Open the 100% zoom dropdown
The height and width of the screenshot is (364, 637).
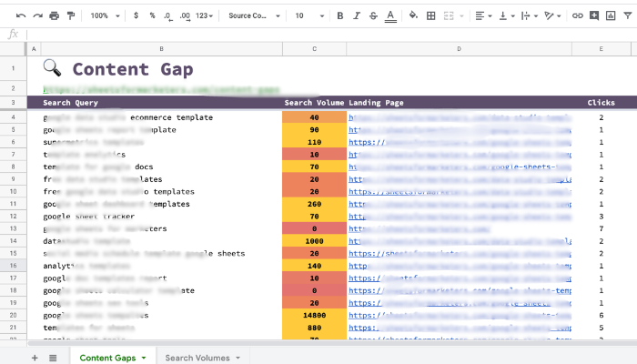105,15
